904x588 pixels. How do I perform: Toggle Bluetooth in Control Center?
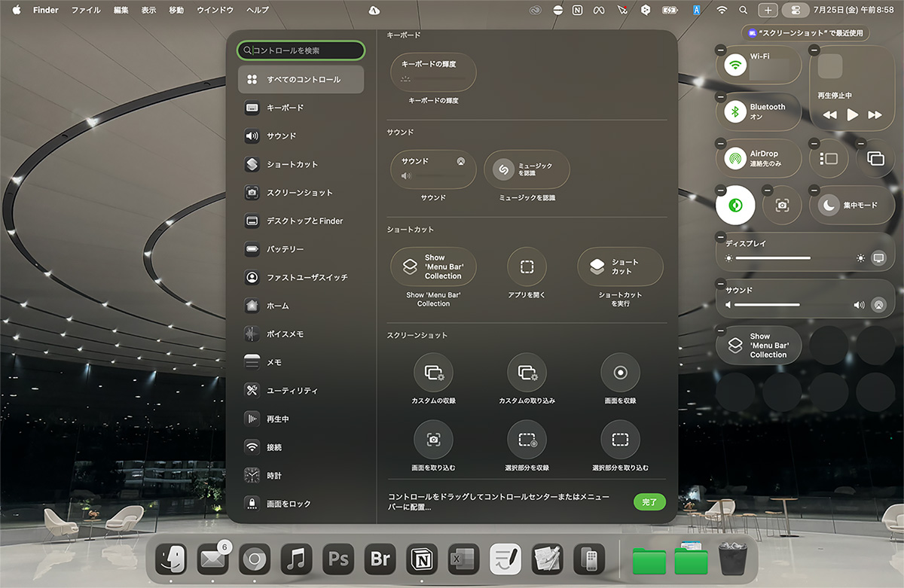pyautogui.click(x=735, y=111)
